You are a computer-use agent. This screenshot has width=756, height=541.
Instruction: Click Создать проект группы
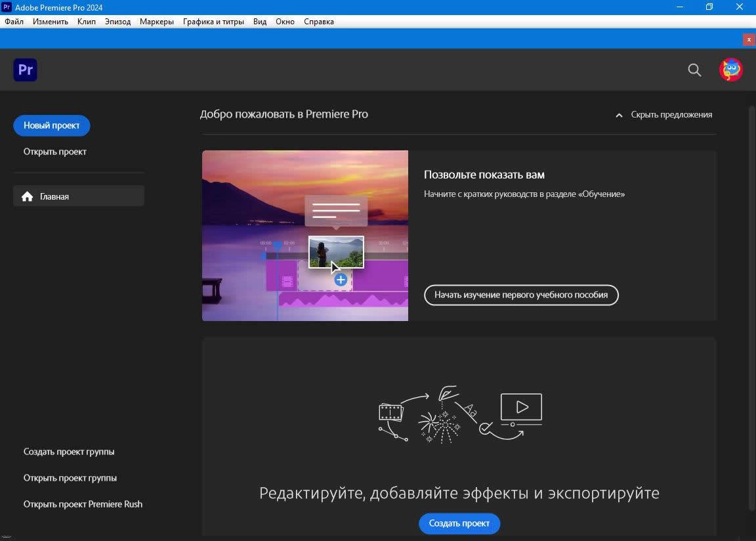point(69,452)
